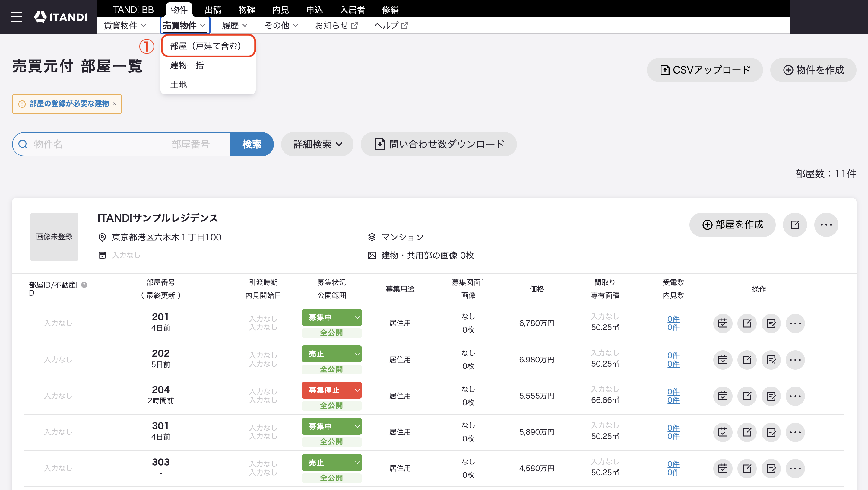The width and height of the screenshot is (868, 490).
Task: Open more options dots for room 301
Action: (795, 432)
